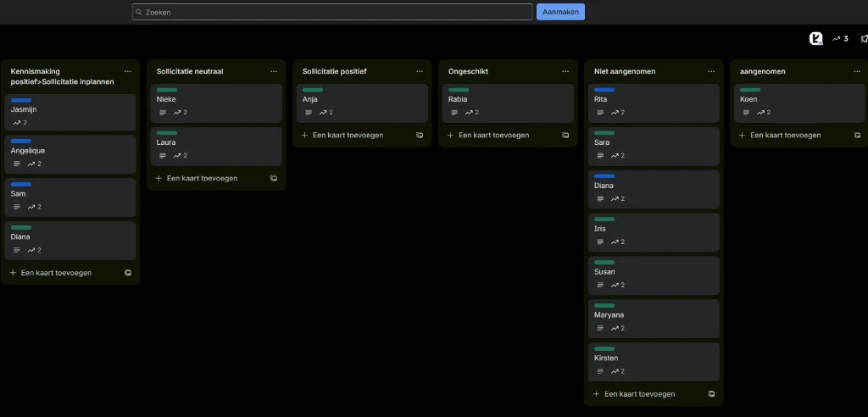Screen dimensions: 868x417
Task: Add a card to Sollicitatie neutraal list
Action: point(197,178)
